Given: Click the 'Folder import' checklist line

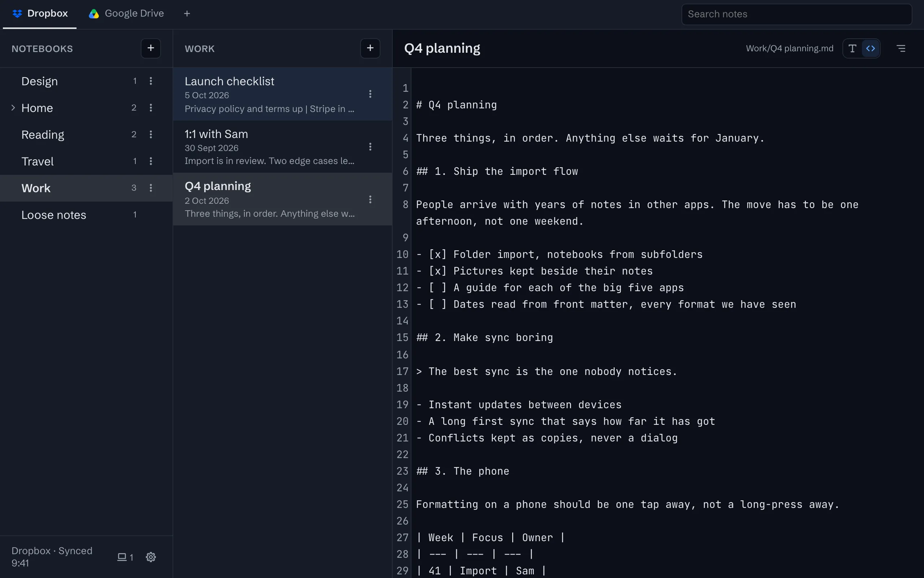Looking at the screenshot, I should 559,255.
